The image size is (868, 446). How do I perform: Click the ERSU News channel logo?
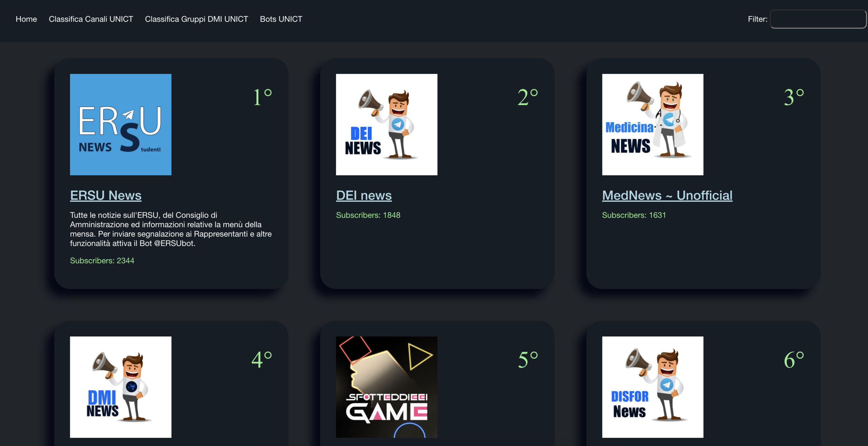click(120, 124)
